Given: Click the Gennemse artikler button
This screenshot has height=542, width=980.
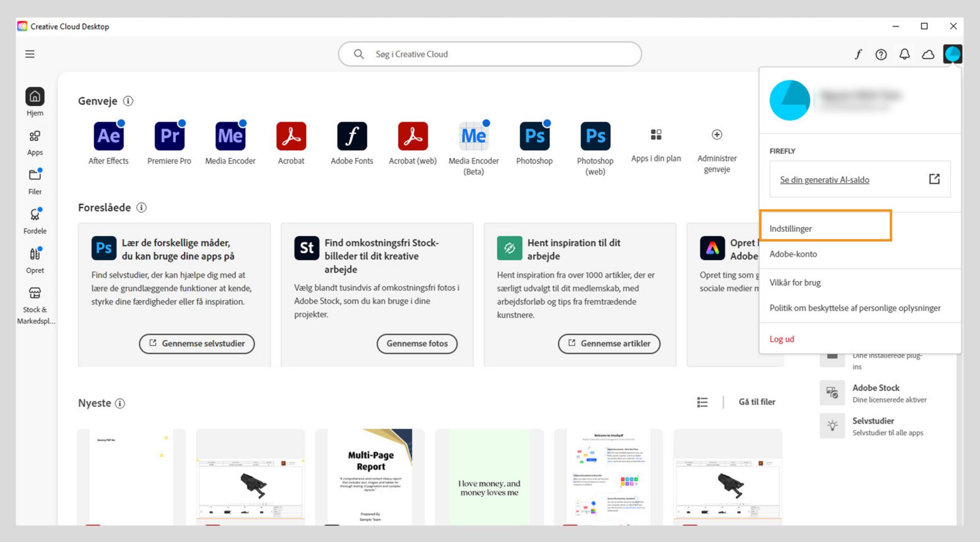Looking at the screenshot, I should (x=609, y=343).
